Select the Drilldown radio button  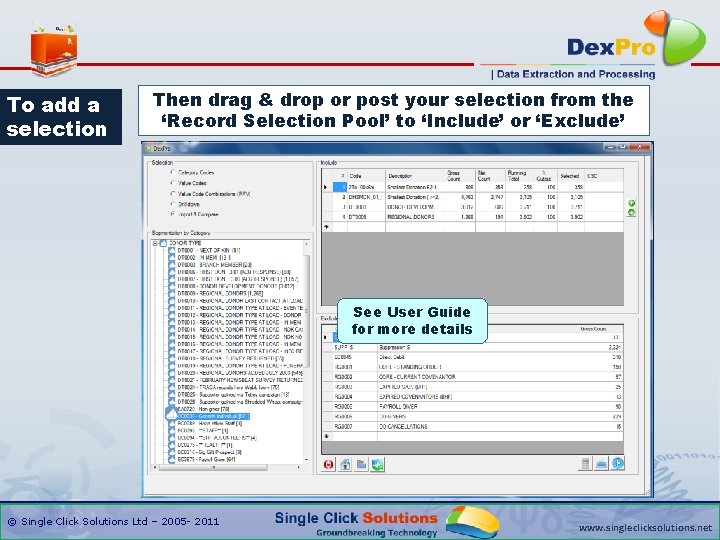(x=173, y=204)
